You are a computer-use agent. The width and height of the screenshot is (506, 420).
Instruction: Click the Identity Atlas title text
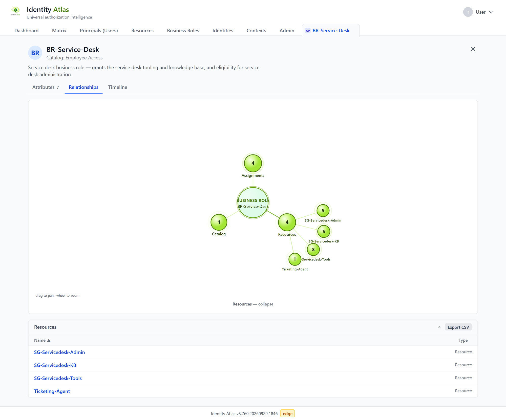coord(48,10)
